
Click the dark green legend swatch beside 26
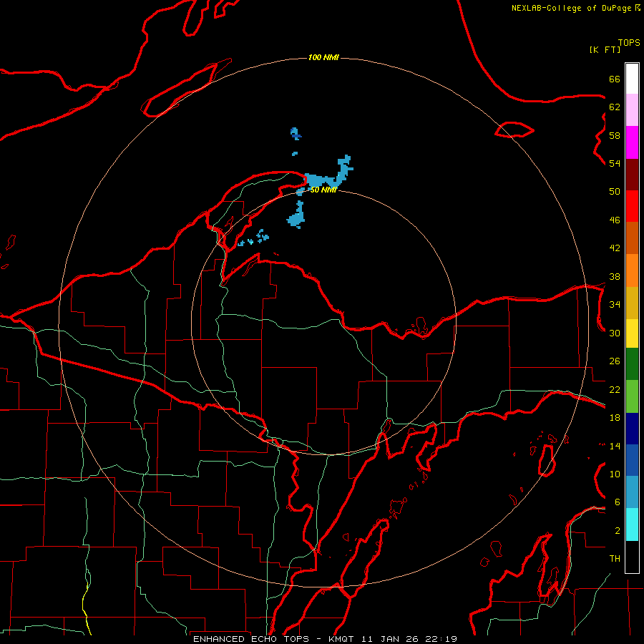click(632, 364)
